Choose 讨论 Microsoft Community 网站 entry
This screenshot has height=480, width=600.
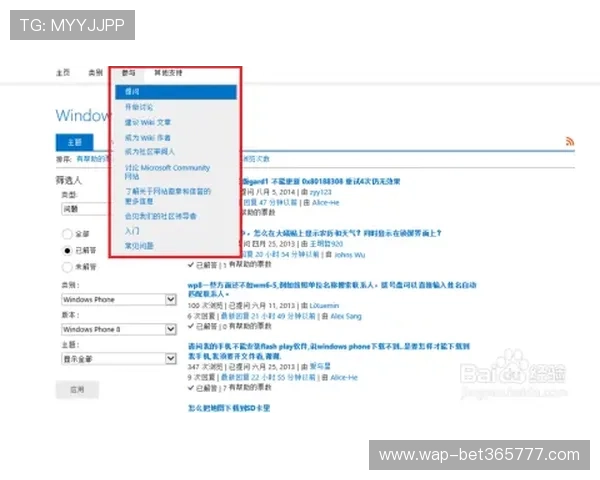pos(167,172)
